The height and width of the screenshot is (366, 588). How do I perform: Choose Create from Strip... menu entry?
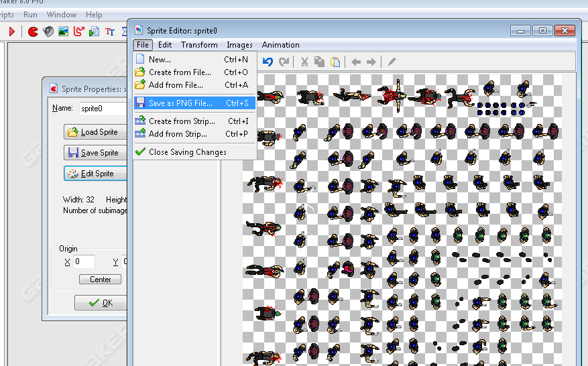[x=194, y=121]
